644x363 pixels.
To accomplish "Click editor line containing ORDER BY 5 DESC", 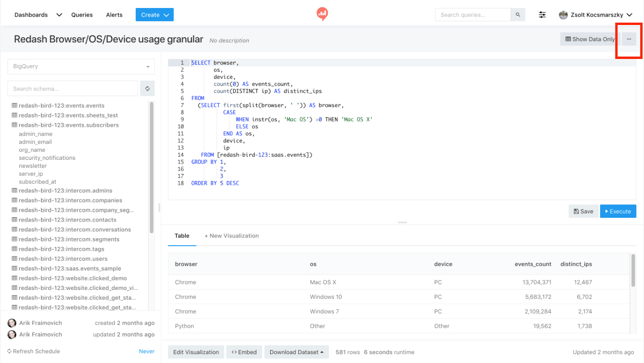I will pos(215,183).
